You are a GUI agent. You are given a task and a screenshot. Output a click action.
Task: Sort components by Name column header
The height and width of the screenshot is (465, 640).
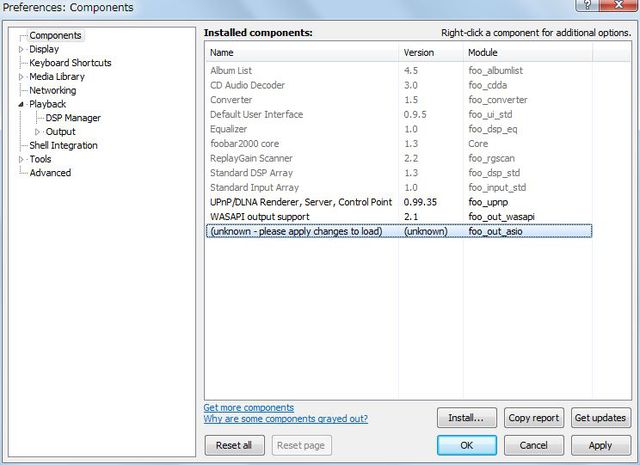coord(300,52)
